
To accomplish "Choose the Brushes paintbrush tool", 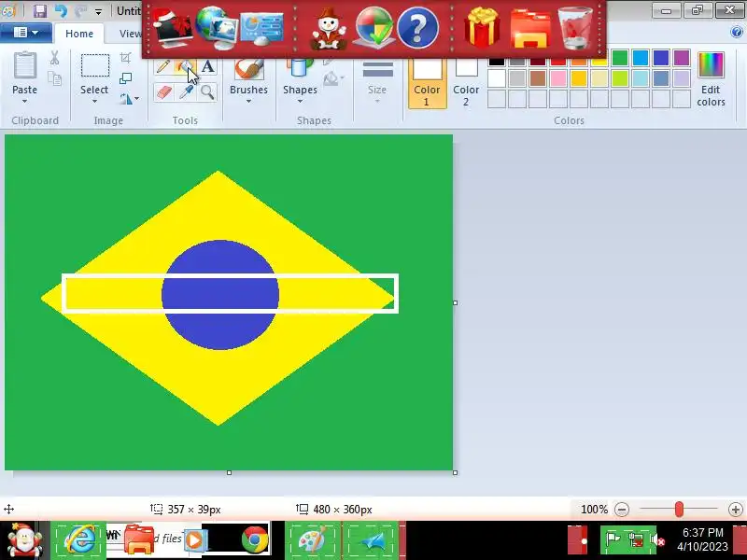I will click(248, 69).
